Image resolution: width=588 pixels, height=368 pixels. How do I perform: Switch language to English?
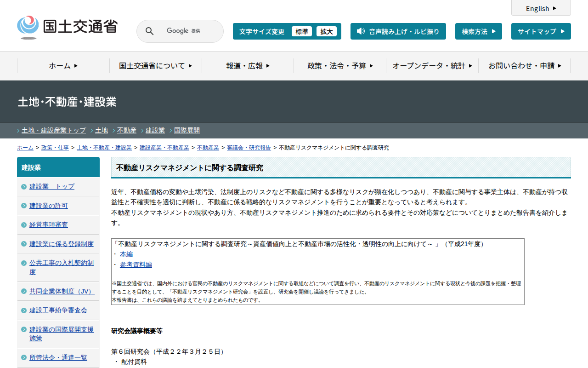541,8
